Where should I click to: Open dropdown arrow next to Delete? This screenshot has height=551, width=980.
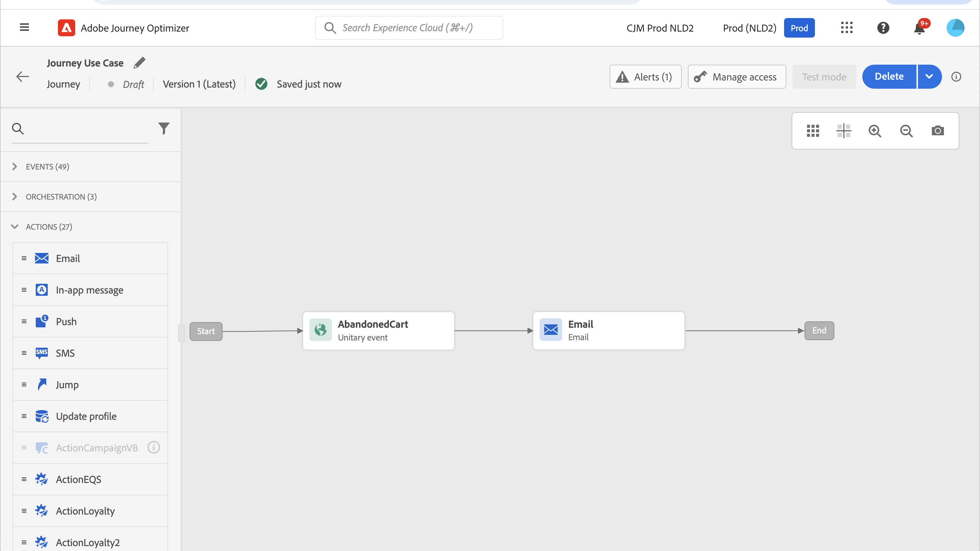pos(929,77)
